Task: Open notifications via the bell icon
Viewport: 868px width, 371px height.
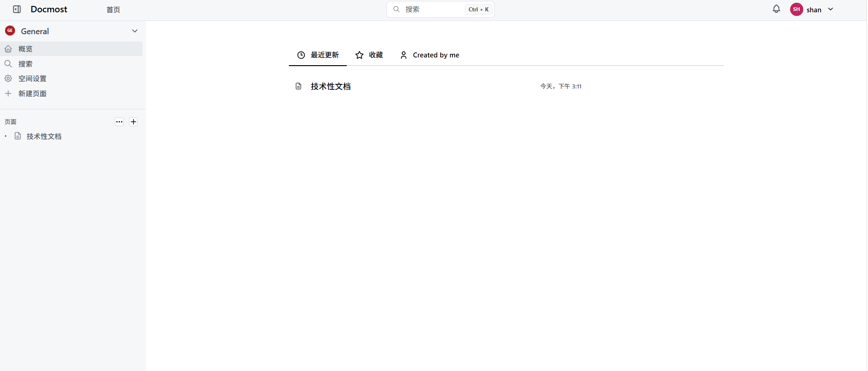Action: [x=776, y=9]
